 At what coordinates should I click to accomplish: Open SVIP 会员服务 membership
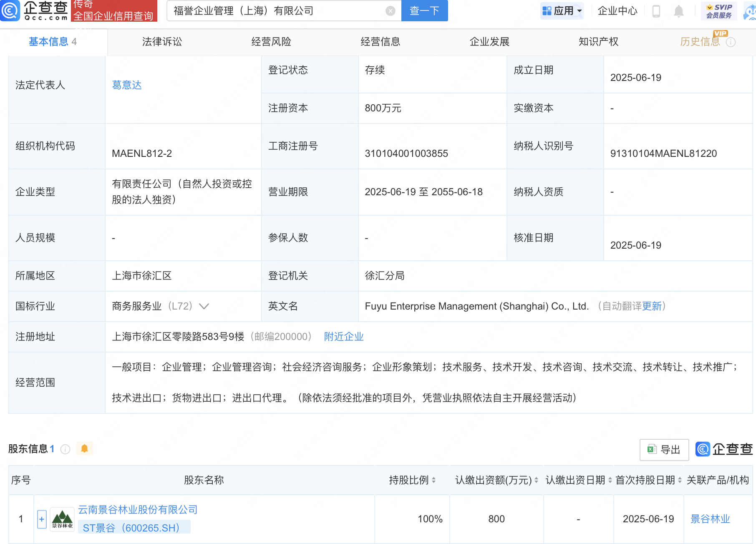click(719, 11)
